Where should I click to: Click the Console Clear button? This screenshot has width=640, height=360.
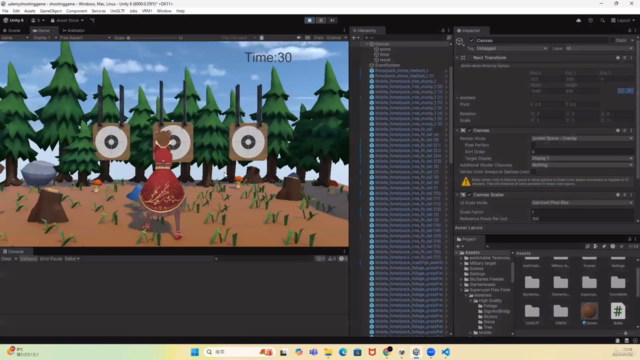(6, 258)
